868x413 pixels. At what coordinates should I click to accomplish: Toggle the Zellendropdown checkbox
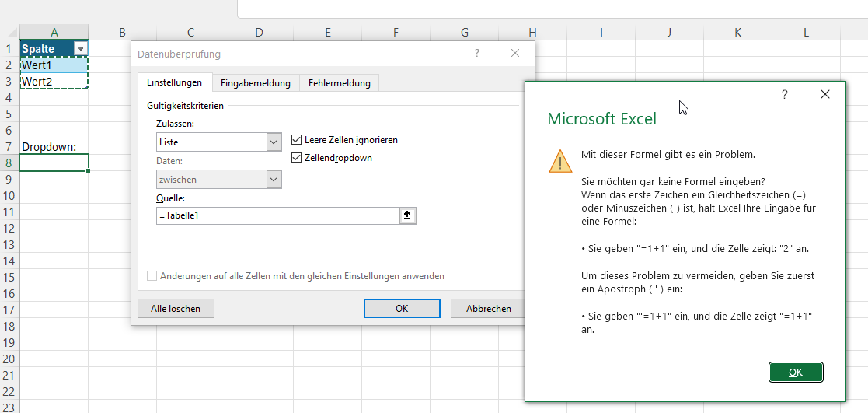(x=296, y=157)
